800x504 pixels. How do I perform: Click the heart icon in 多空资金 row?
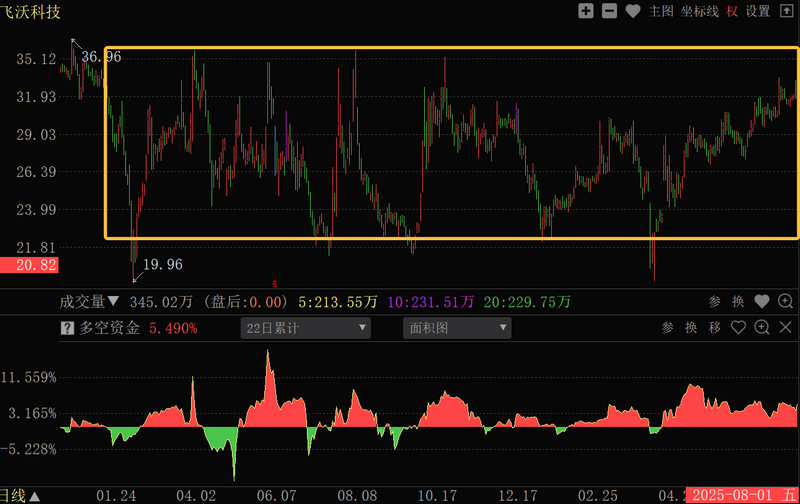(739, 327)
